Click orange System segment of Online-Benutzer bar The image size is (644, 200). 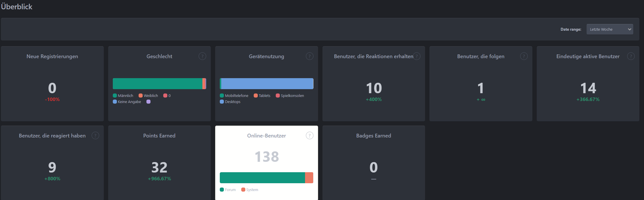tap(309, 178)
